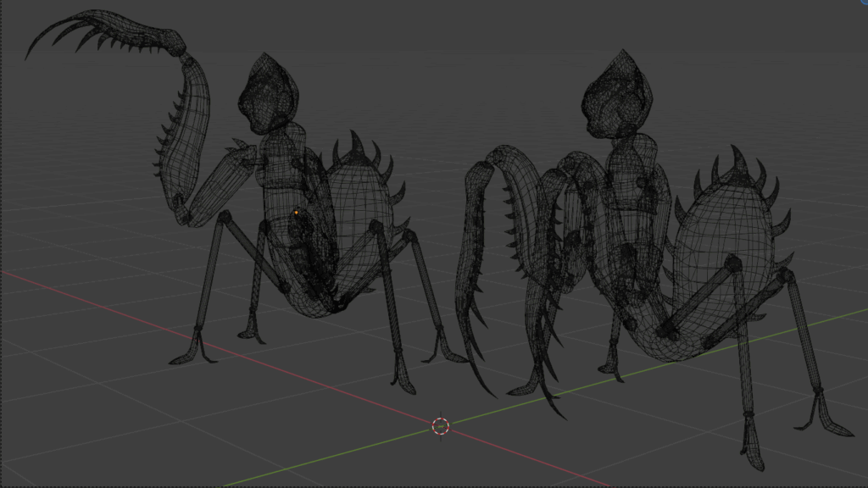Click the blue gizmo at top-right corner
The width and height of the screenshot is (868, 488).
(864, 3)
